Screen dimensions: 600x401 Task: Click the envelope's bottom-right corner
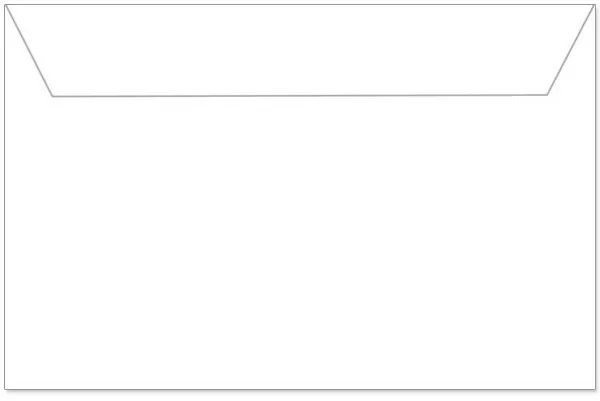[x=595, y=390]
